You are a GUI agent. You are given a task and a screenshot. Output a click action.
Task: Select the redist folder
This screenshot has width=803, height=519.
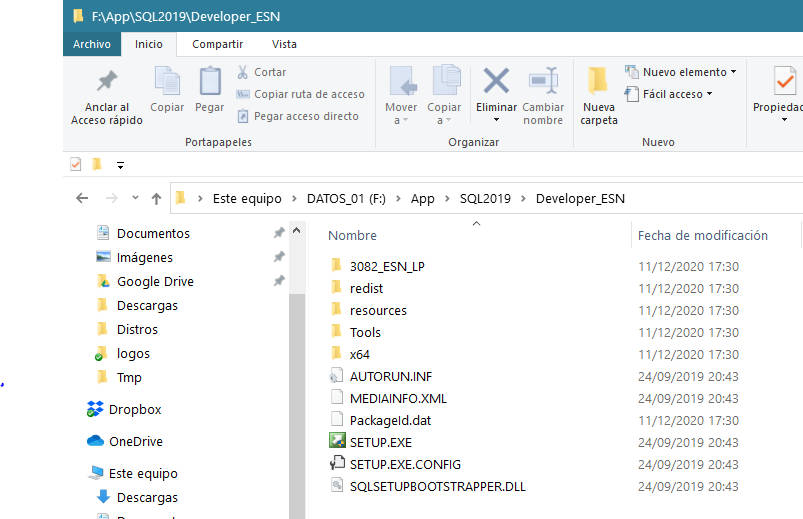(x=366, y=288)
